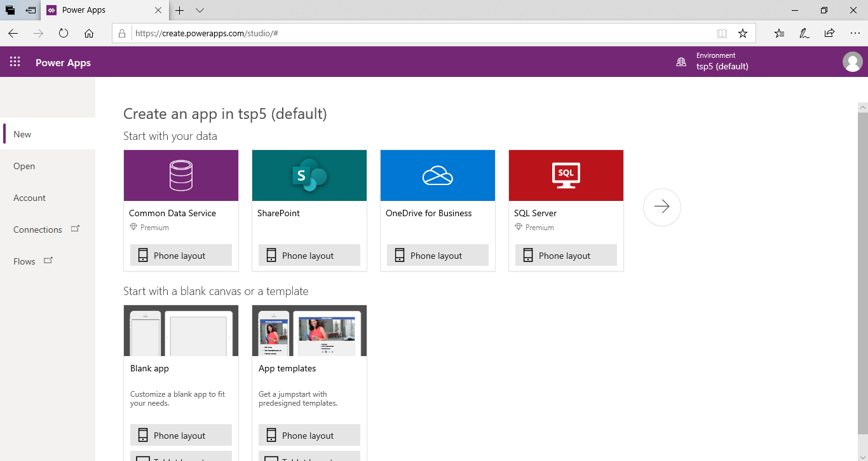
Task: Click the browser Refresh icon
Action: pos(64,33)
